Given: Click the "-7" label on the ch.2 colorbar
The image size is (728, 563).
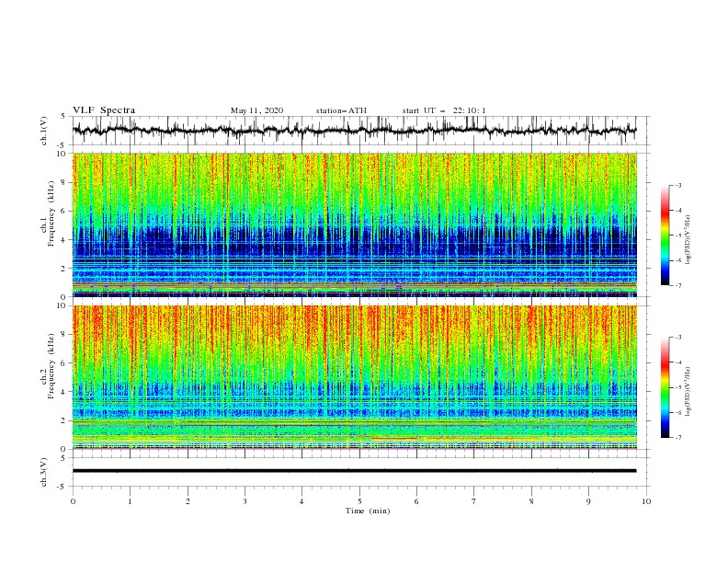Looking at the screenshot, I should pos(677,437).
